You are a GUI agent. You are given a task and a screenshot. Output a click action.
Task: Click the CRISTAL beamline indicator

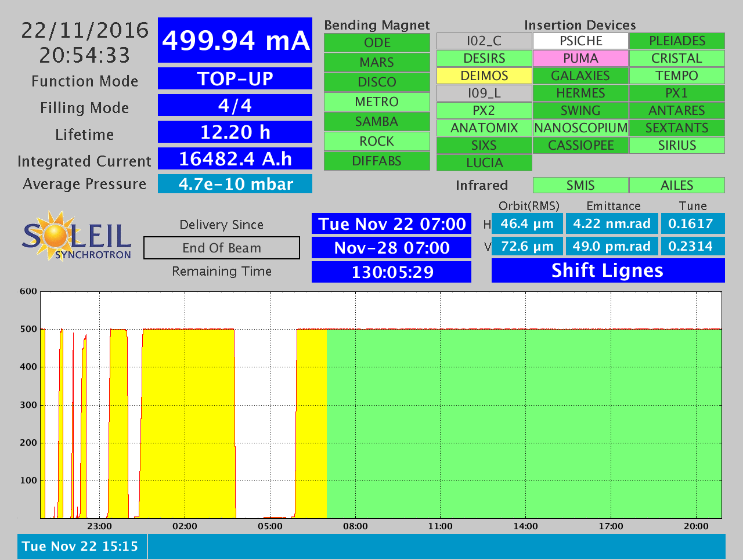(x=677, y=59)
